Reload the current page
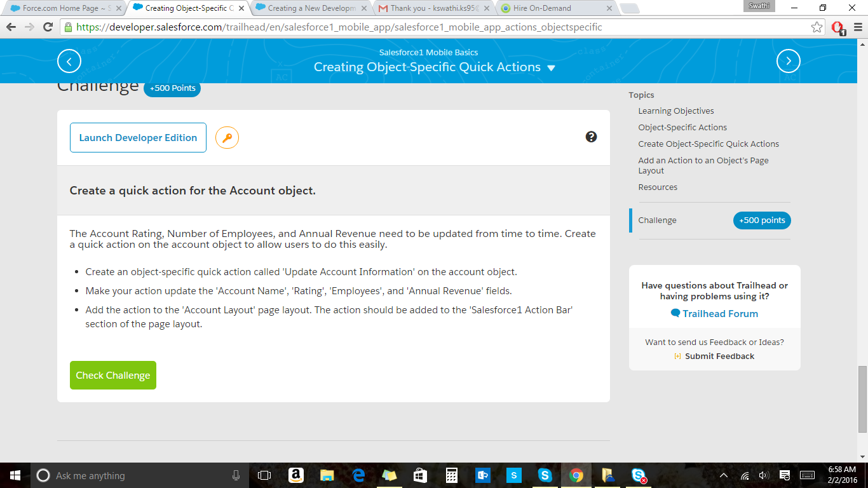 pyautogui.click(x=48, y=27)
